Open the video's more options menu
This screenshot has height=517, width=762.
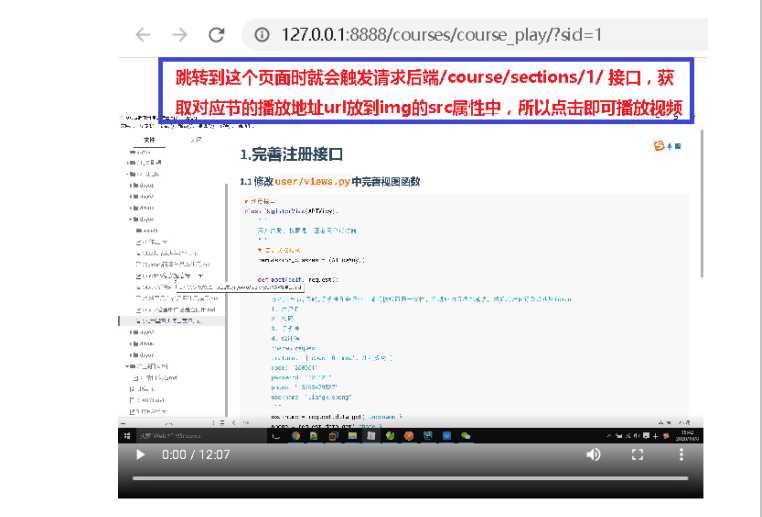(x=681, y=455)
